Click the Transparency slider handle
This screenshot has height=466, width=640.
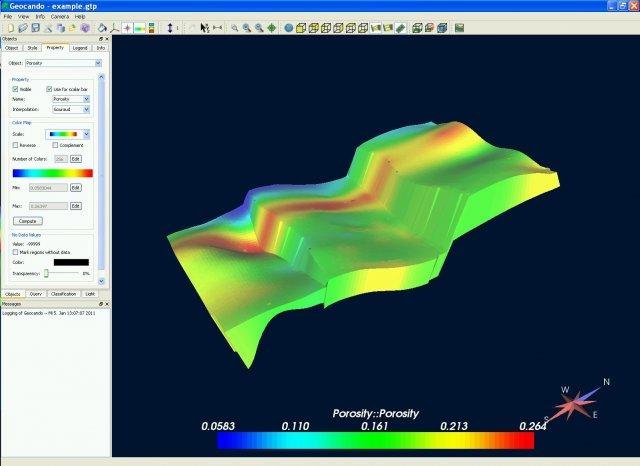pyautogui.click(x=46, y=273)
